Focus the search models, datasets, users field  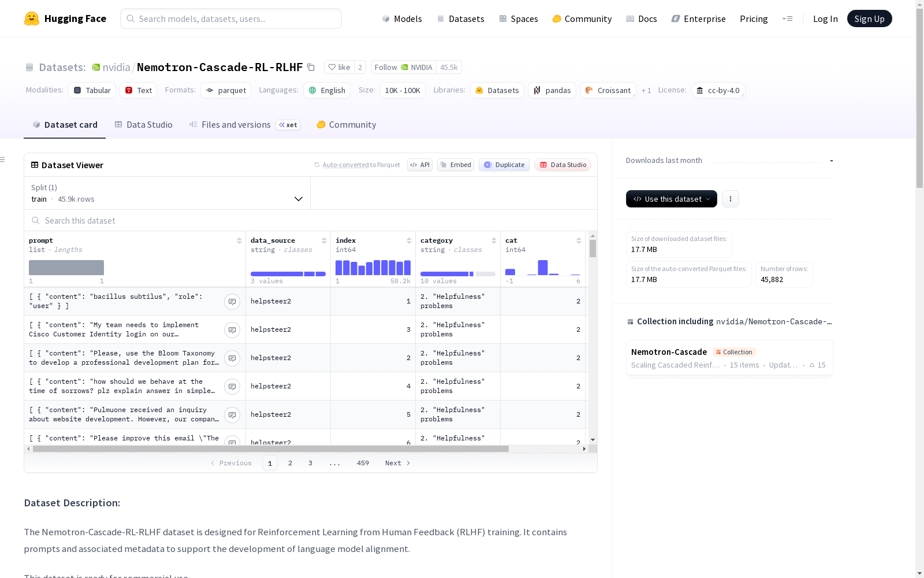231,18
